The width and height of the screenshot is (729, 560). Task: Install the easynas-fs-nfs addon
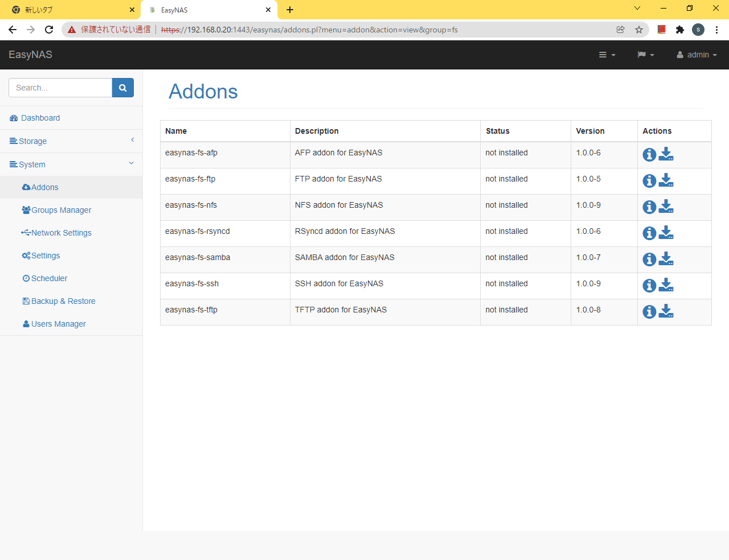tap(666, 207)
